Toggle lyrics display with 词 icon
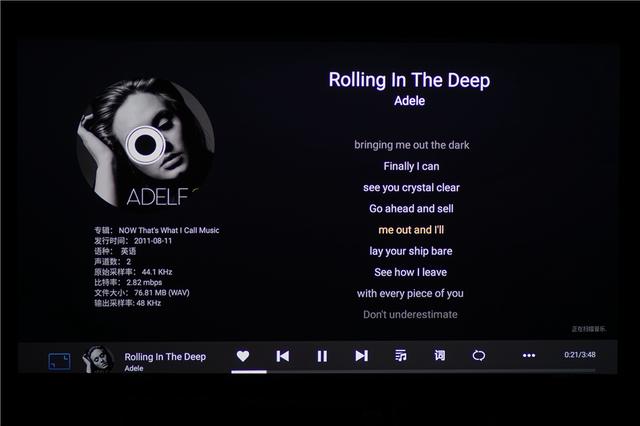640x426 pixels. pos(440,356)
